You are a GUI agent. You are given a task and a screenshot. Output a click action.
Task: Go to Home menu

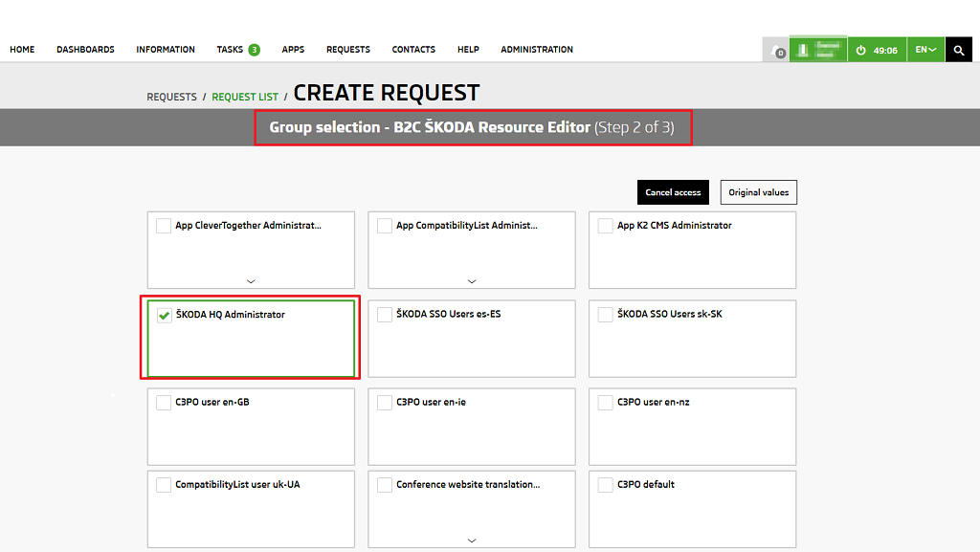tap(22, 50)
